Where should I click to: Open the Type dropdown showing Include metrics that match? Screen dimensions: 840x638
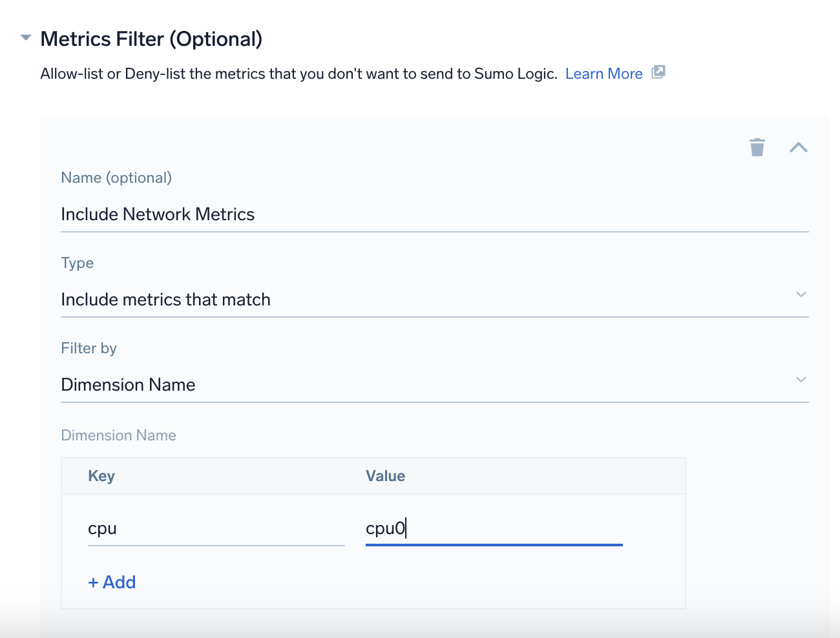(426, 300)
